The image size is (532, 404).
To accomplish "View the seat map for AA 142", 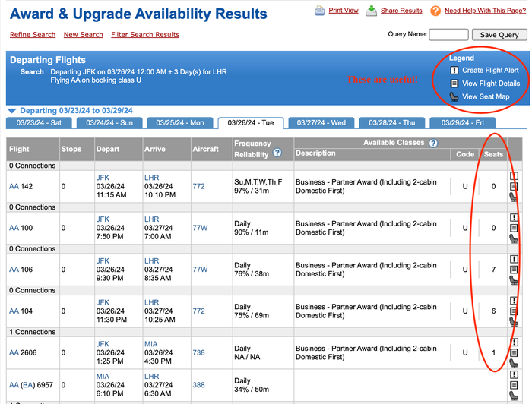I will coord(514,197).
